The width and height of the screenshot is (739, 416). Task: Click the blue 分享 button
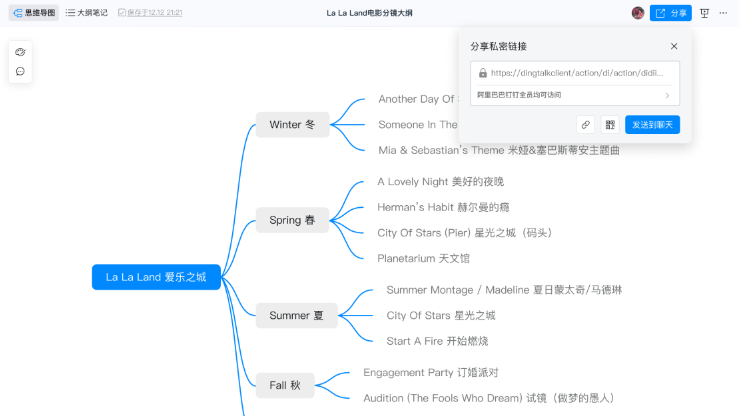click(x=671, y=13)
